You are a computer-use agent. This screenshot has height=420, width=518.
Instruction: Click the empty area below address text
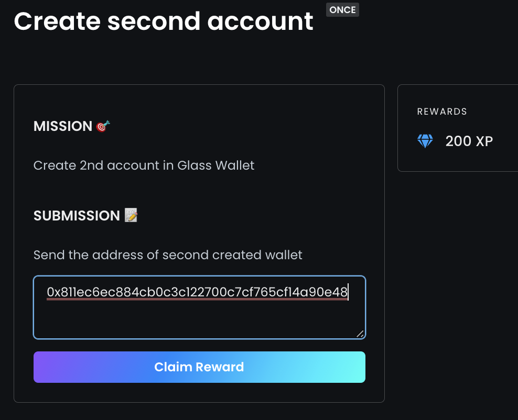198,318
